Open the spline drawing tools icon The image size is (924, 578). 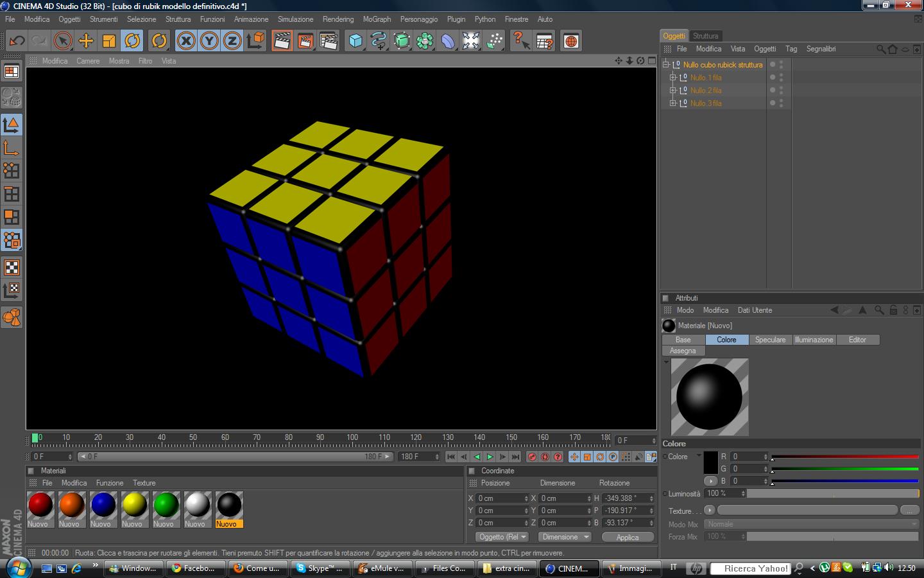[x=379, y=41]
